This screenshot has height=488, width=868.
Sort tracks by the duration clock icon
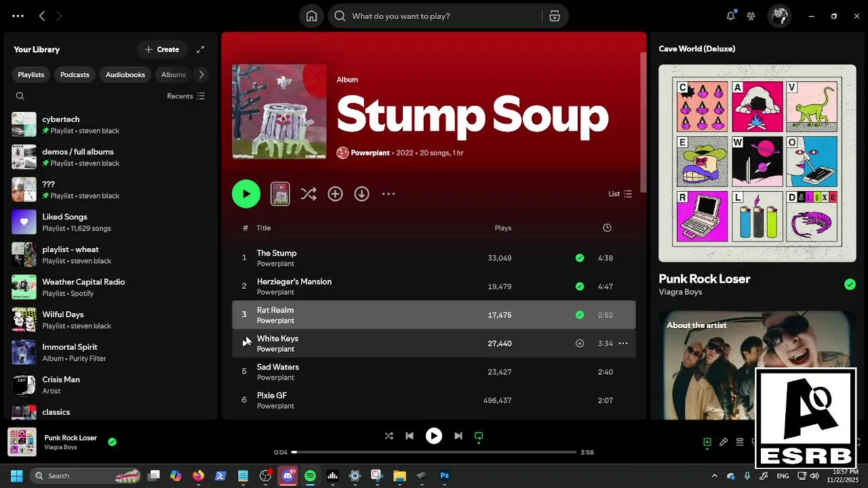tap(607, 228)
